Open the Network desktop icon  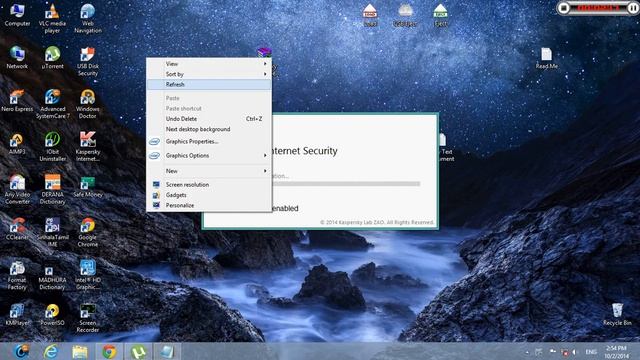click(17, 58)
